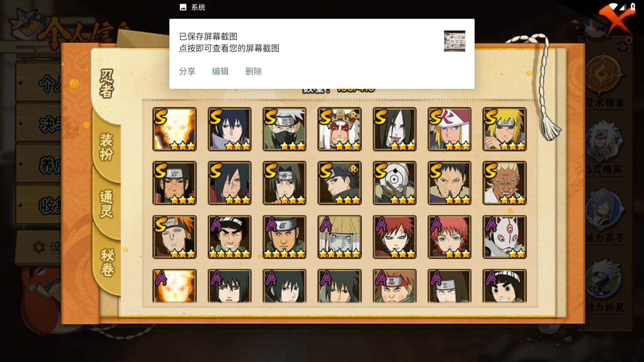Screen dimensions: 644x362
Task: Select the A-rank Might Guy portrait
Action: click(x=229, y=237)
